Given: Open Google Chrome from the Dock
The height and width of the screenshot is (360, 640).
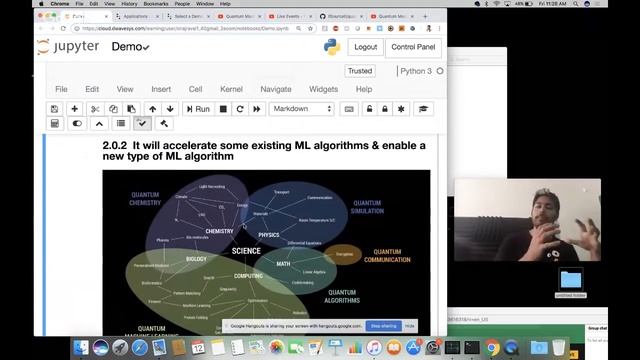Looking at the screenshot, I should (x=492, y=348).
